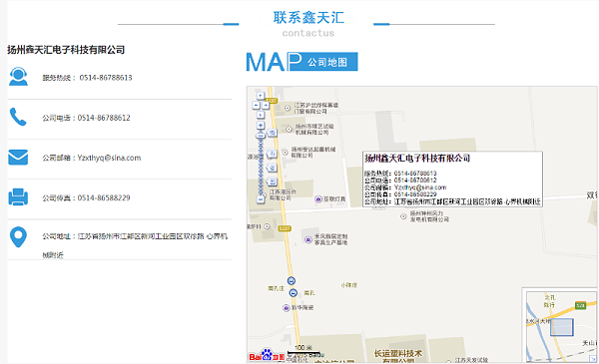Jump to street level (街) zoom
The image size is (599, 364).
tap(272, 133)
